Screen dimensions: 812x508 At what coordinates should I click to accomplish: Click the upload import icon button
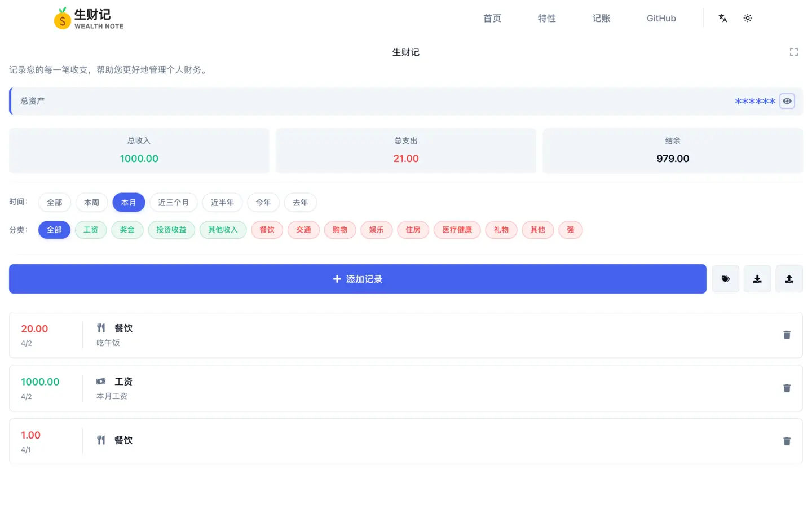click(789, 279)
